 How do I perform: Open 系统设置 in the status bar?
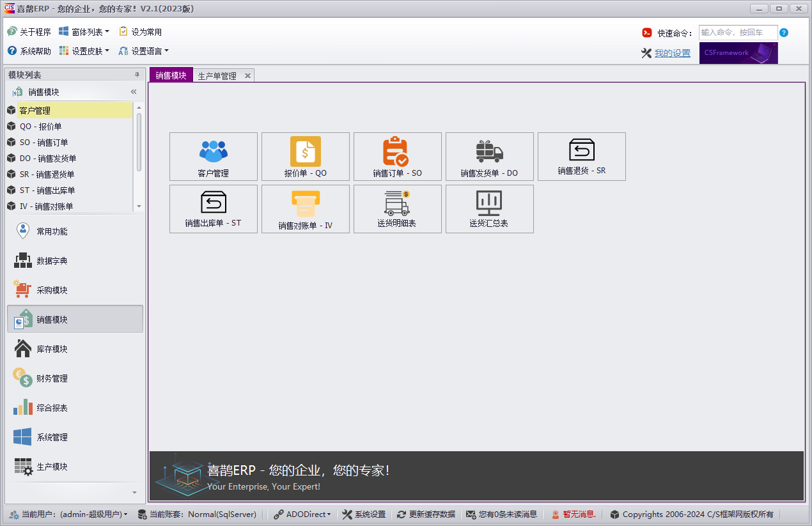(364, 514)
